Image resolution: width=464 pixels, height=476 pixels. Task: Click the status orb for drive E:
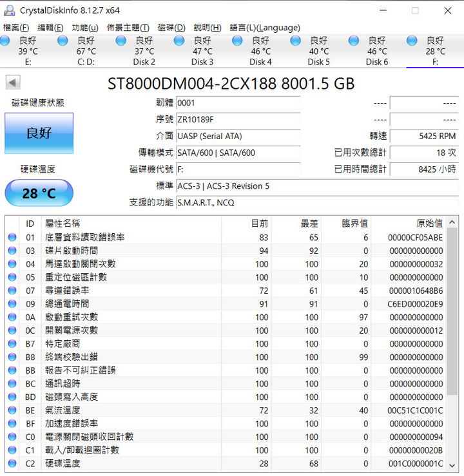point(5,41)
